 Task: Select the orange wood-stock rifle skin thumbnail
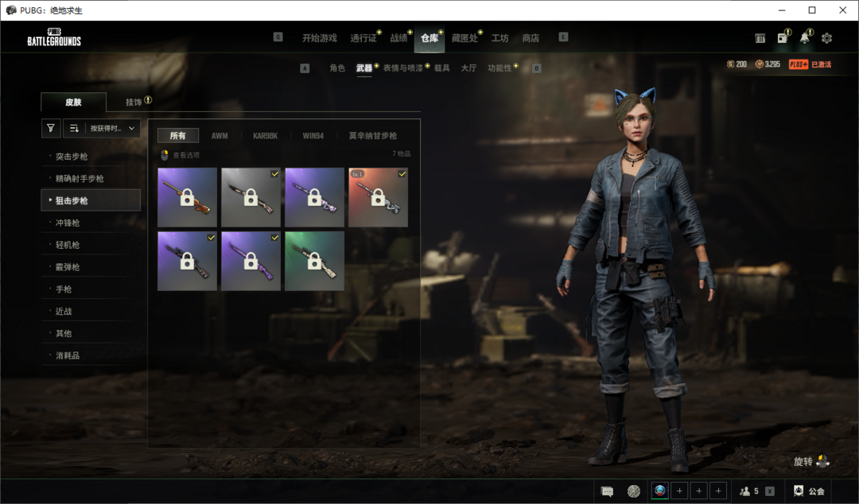point(188,197)
